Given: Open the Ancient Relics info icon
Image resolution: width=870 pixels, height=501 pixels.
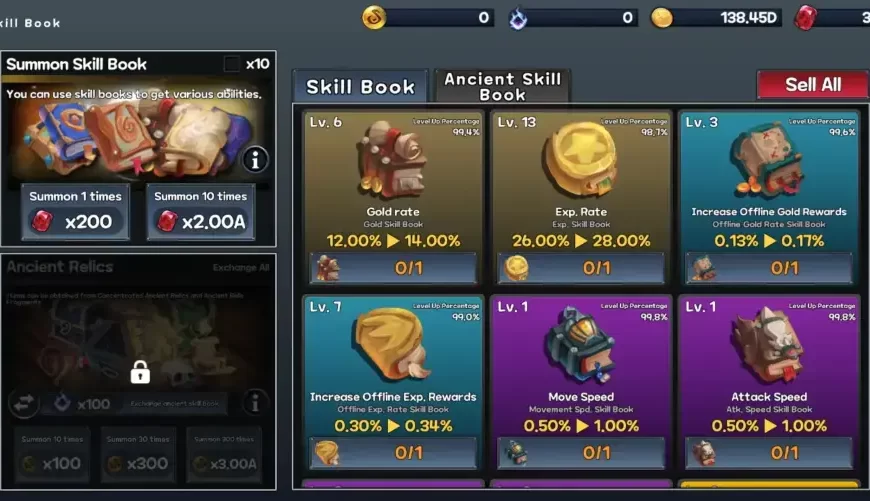Looking at the screenshot, I should pos(255,403).
